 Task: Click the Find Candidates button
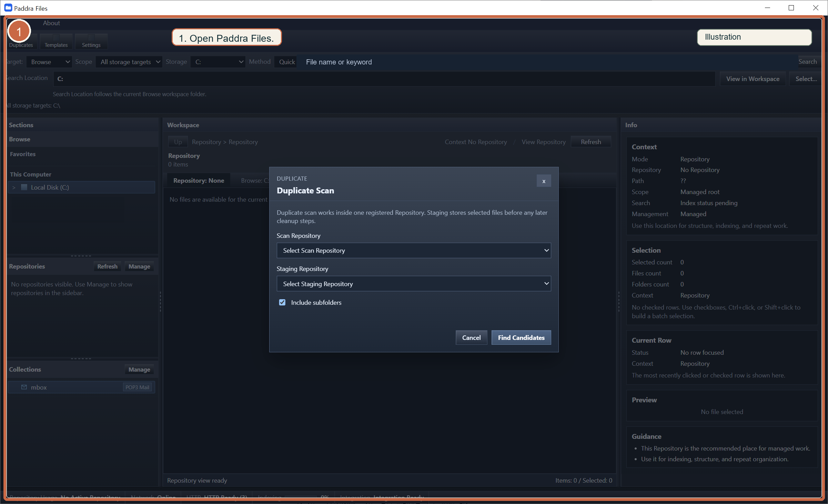click(521, 337)
